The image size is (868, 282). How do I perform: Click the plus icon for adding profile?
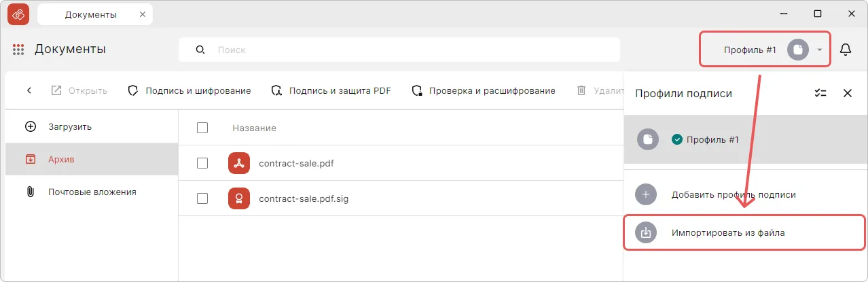click(646, 194)
